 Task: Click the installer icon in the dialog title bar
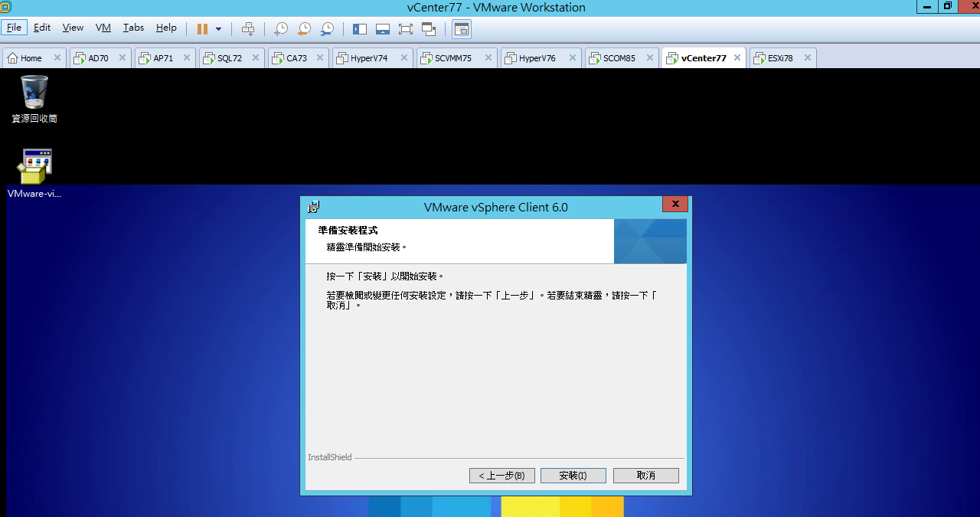pos(314,207)
